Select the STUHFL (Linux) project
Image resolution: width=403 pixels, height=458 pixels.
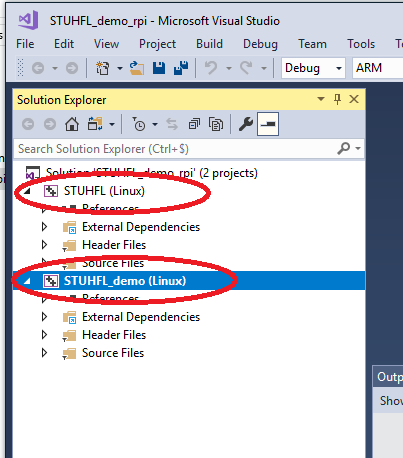point(104,191)
